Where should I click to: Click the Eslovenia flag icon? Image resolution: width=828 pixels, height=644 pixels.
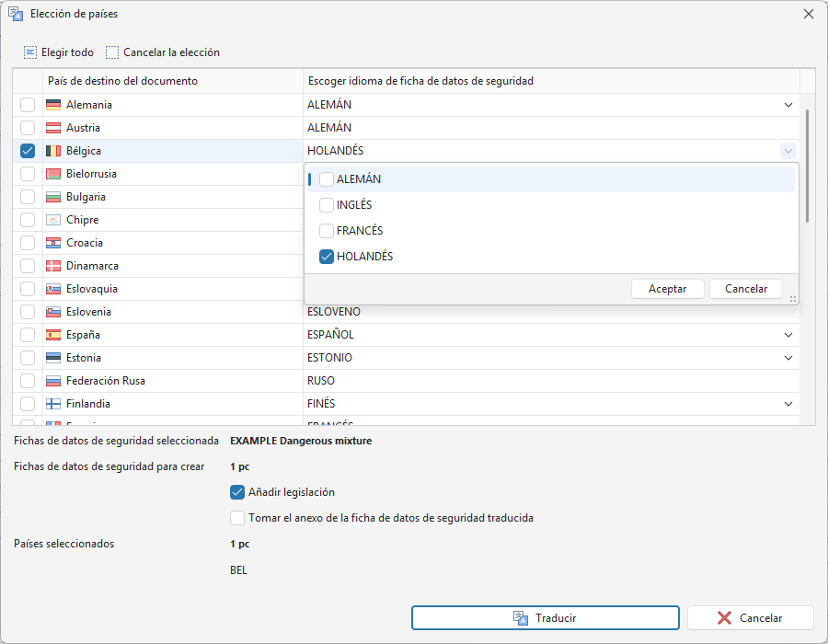(53, 312)
